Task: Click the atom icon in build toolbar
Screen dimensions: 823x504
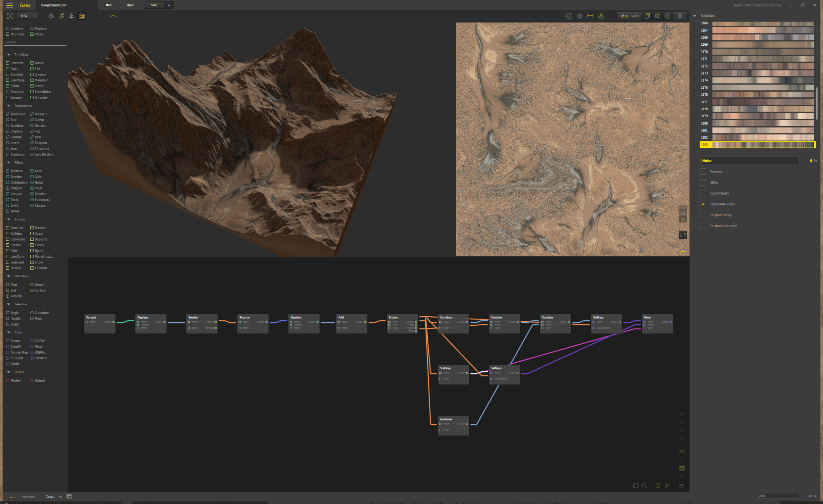Action: pos(680,16)
